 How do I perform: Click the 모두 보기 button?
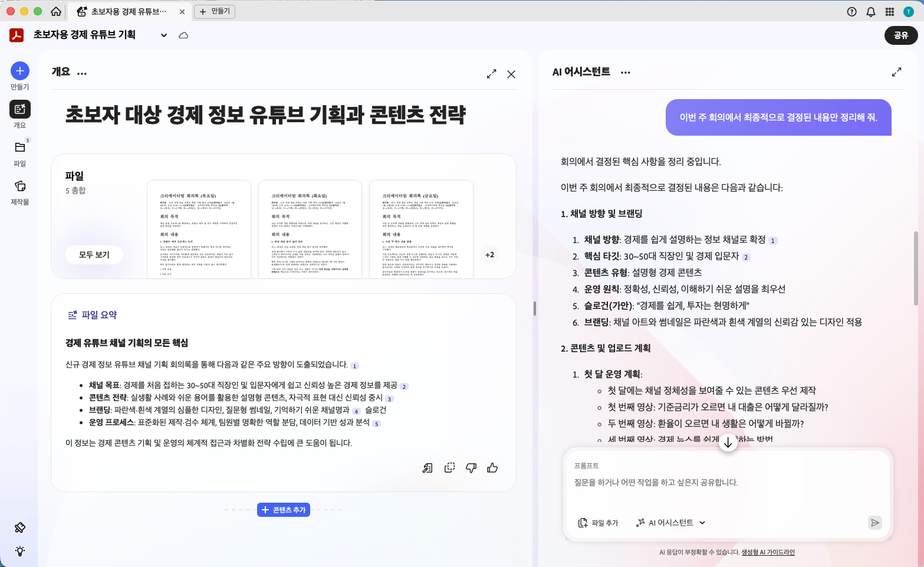pos(94,255)
